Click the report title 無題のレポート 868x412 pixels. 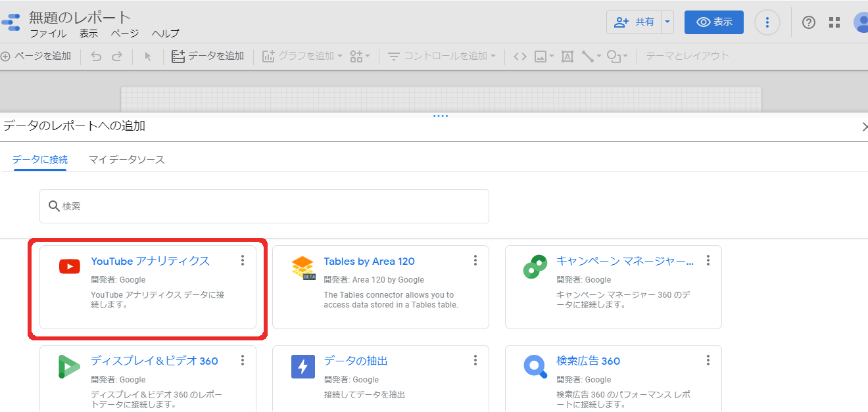(80, 17)
